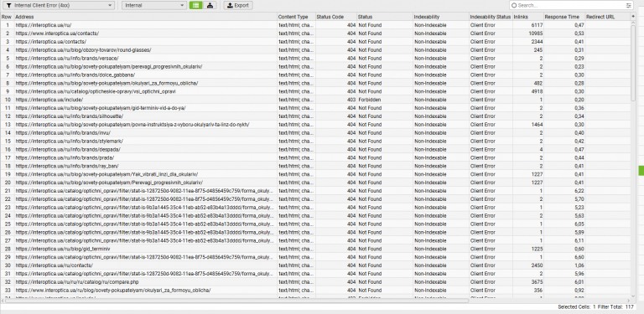Image resolution: width=644 pixels, height=314 pixels.
Task: Open the Internal tab selector dropdown
Action: pos(154,5)
